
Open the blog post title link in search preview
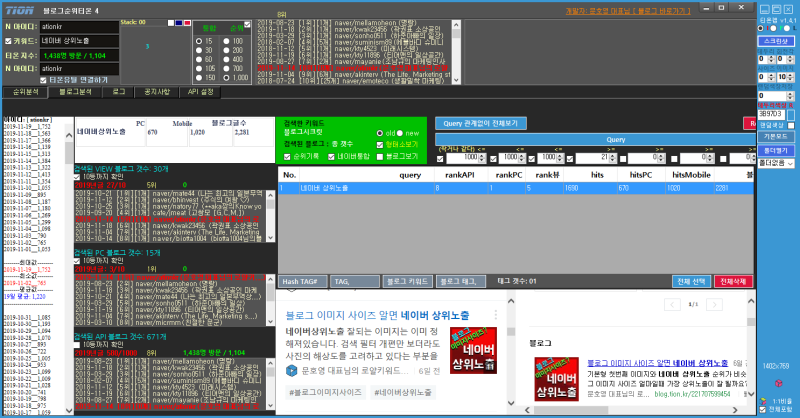pyautogui.click(x=377, y=315)
